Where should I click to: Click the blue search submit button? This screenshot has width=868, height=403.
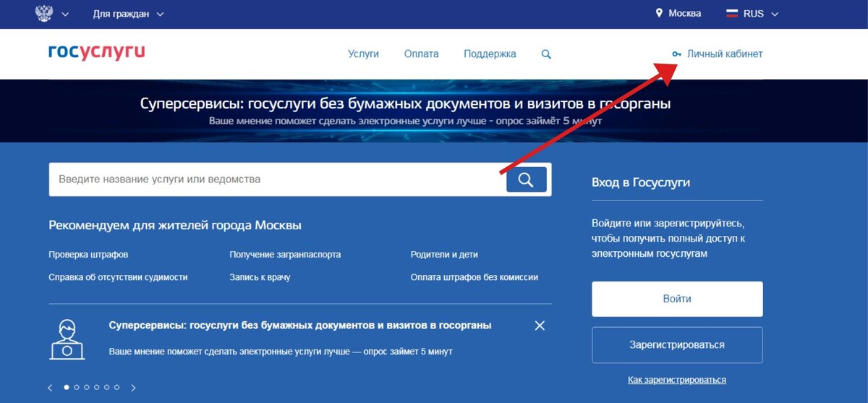pos(526,179)
